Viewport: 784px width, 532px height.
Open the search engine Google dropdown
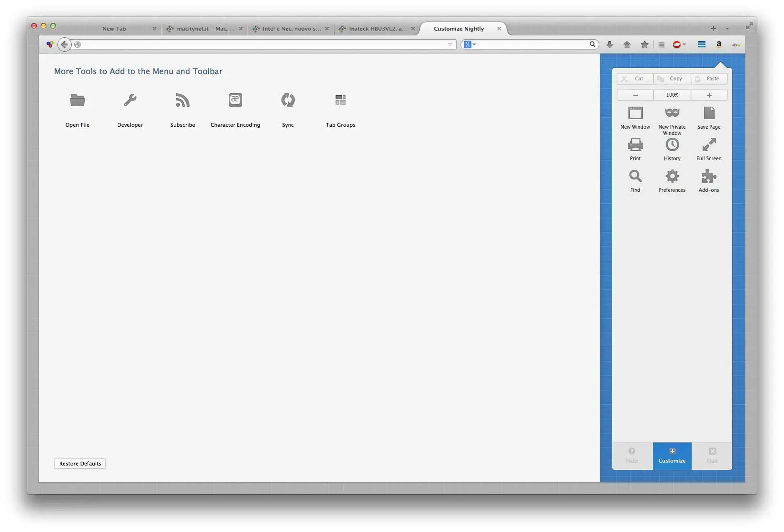470,44
